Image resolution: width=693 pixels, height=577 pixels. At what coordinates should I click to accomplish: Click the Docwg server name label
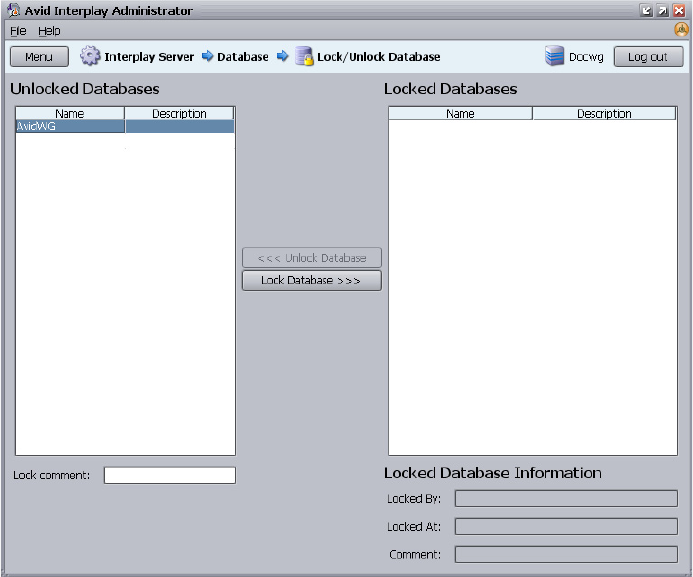pyautogui.click(x=586, y=57)
